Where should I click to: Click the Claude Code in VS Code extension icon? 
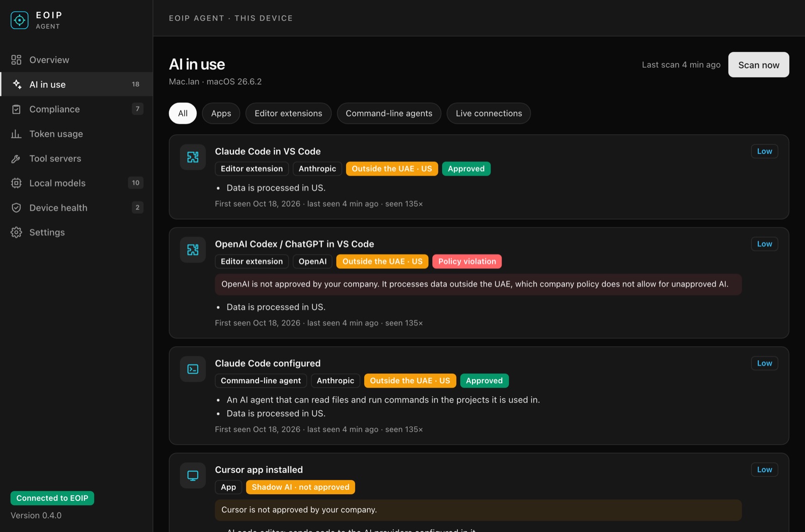pyautogui.click(x=193, y=157)
